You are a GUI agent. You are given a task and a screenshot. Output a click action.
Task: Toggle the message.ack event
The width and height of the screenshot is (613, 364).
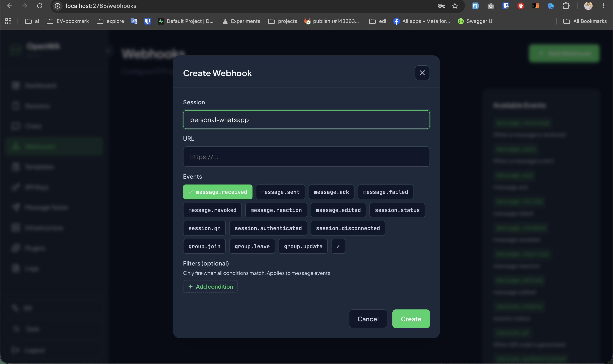[x=331, y=192]
